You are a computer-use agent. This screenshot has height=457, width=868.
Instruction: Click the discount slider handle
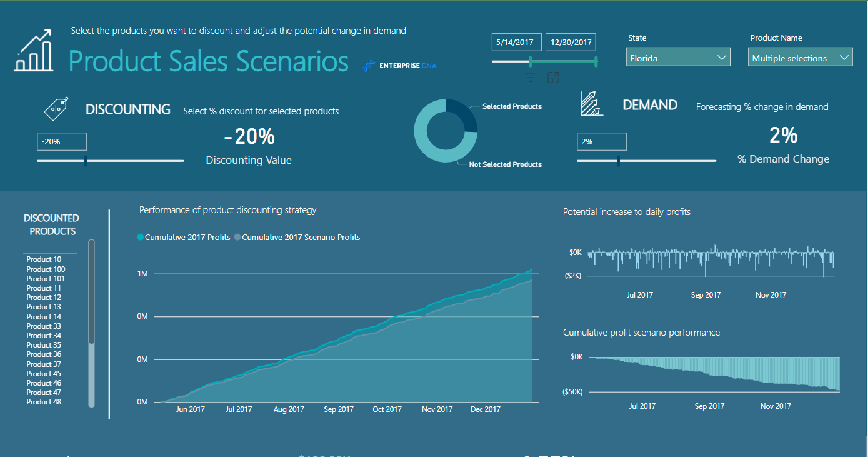tap(86, 161)
